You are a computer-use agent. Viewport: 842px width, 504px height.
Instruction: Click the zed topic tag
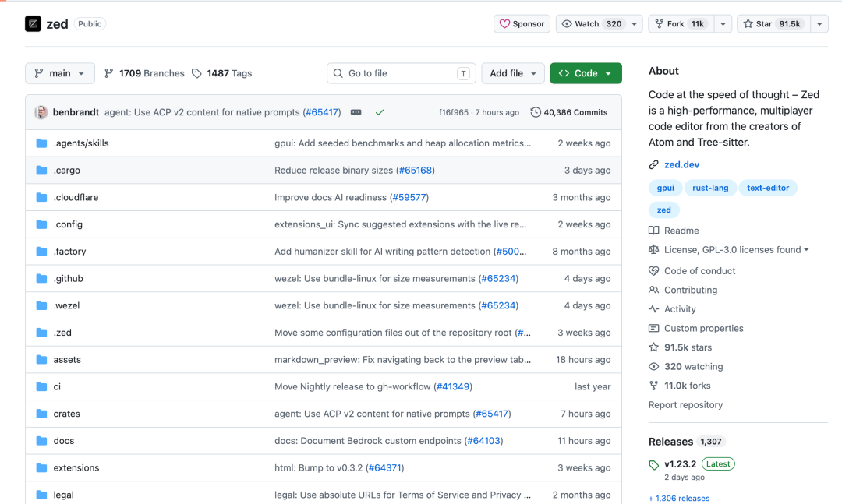(x=663, y=210)
